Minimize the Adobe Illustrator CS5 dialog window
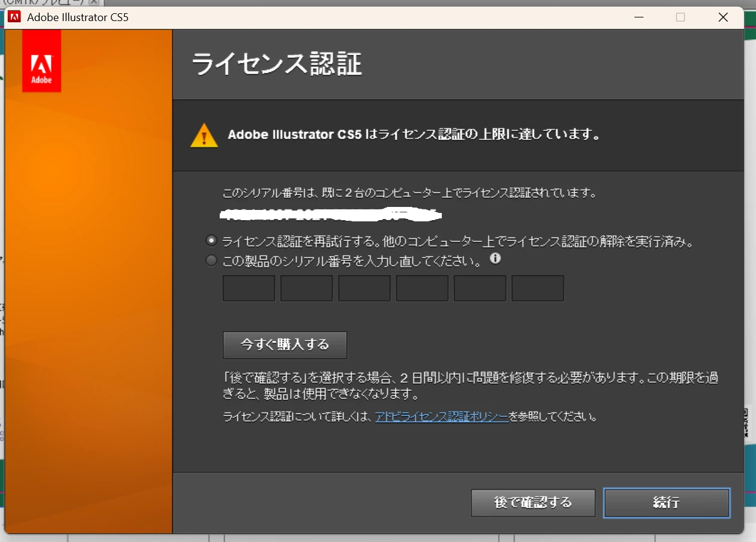This screenshot has height=542, width=756. pos(638,17)
